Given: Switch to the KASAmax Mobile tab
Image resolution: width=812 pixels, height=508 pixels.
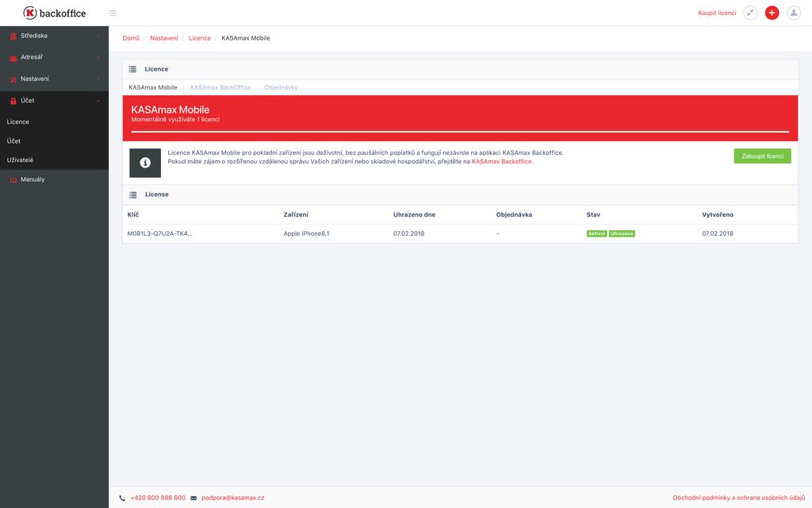Looking at the screenshot, I should click(153, 87).
